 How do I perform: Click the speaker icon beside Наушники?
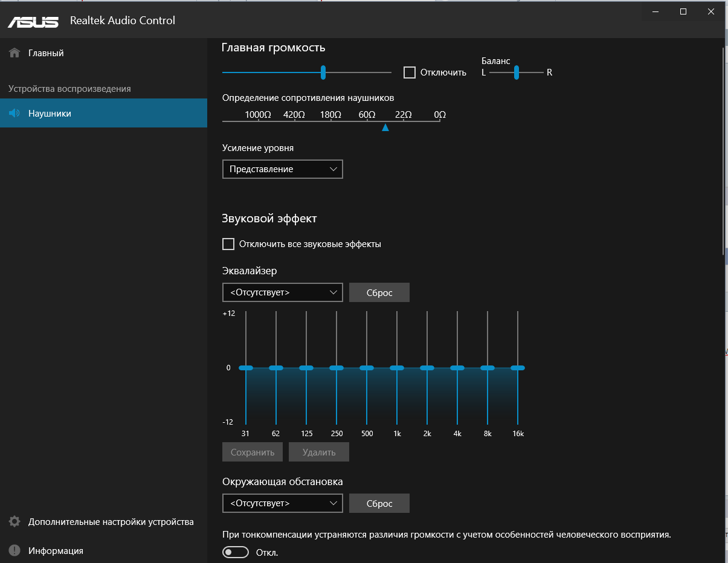pos(14,113)
